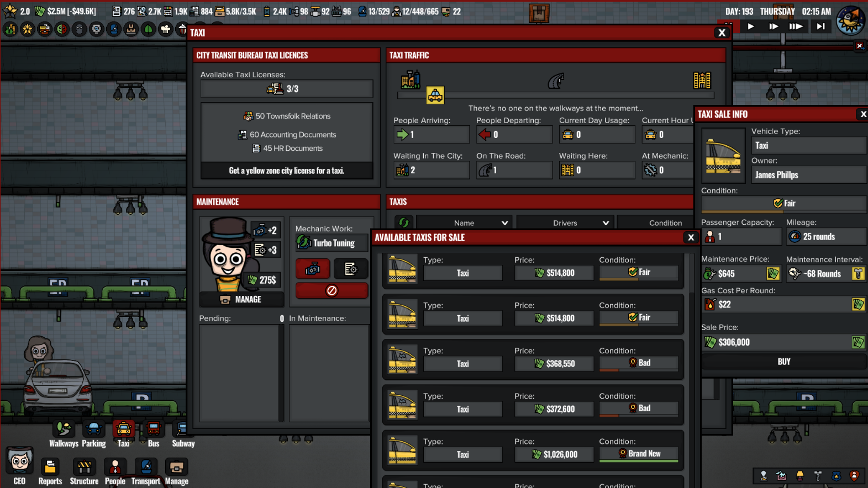Open the Walkways menu icon
The width and height of the screenshot is (868, 488).
[64, 429]
